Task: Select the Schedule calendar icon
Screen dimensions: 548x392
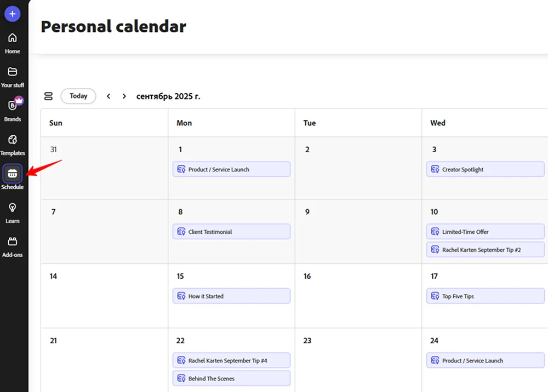Action: point(12,174)
